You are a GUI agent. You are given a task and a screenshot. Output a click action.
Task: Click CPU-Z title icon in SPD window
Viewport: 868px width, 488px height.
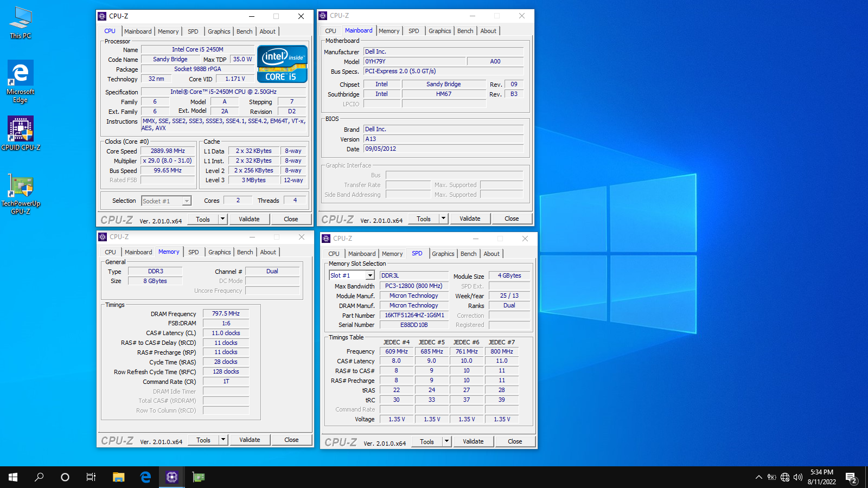(326, 239)
